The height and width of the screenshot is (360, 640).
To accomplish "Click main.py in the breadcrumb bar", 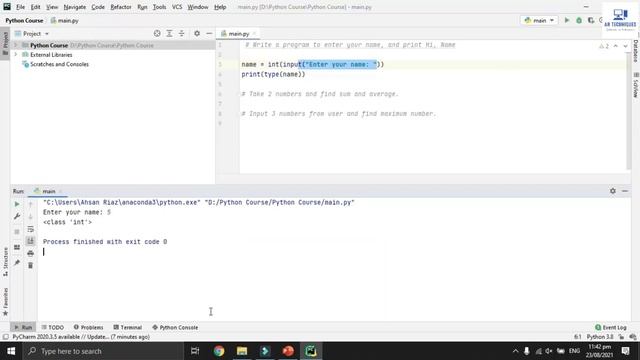I will (64, 20).
